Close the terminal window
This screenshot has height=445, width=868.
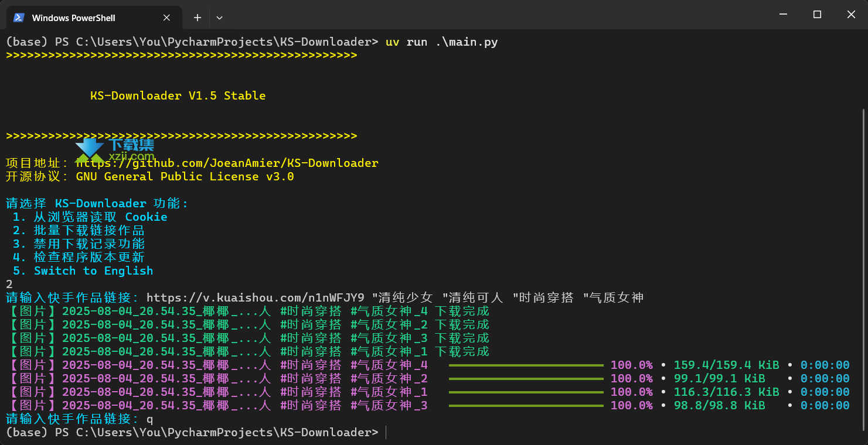(851, 15)
